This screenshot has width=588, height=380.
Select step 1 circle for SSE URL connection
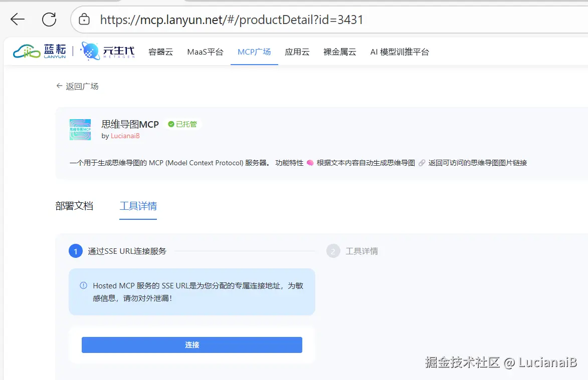tap(75, 251)
